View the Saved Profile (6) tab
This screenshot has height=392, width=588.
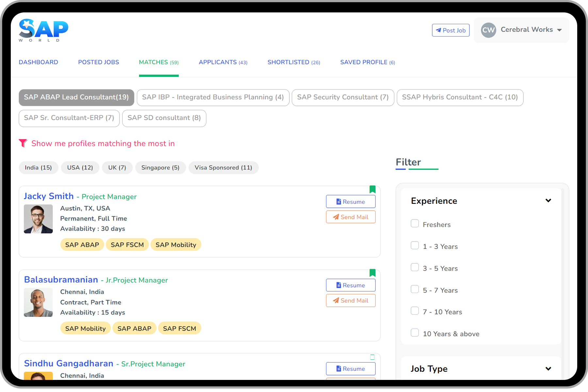click(x=367, y=62)
